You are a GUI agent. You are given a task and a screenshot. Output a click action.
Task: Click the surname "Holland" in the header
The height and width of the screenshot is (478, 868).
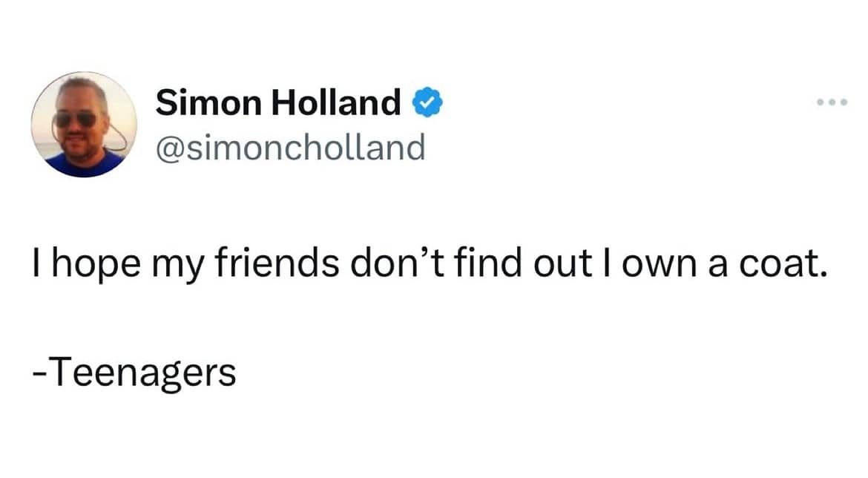[x=337, y=102]
